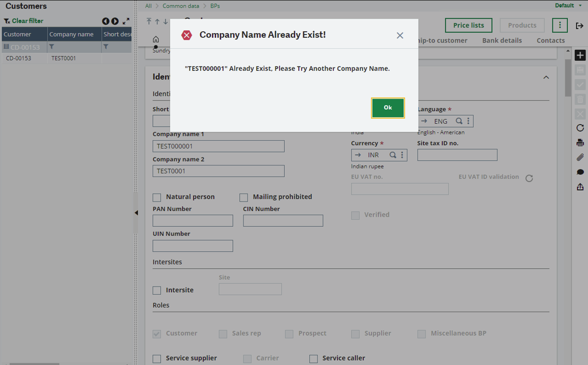Click the refresh icon in the right sidebar
Viewport: 588px width, 365px height.
click(580, 128)
